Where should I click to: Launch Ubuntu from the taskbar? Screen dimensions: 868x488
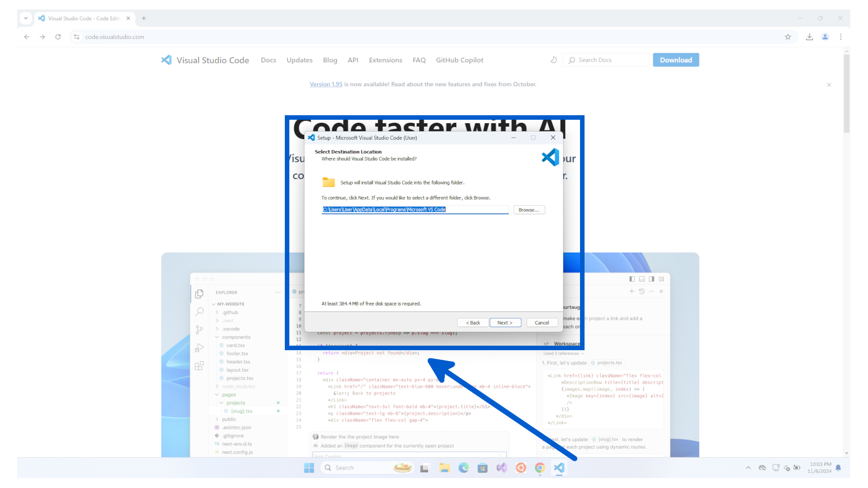[x=521, y=468]
